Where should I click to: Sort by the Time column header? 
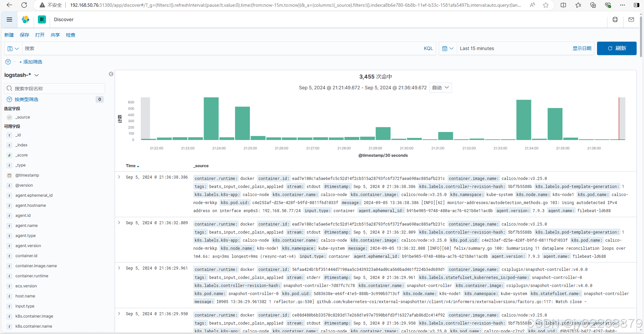pyautogui.click(x=132, y=166)
